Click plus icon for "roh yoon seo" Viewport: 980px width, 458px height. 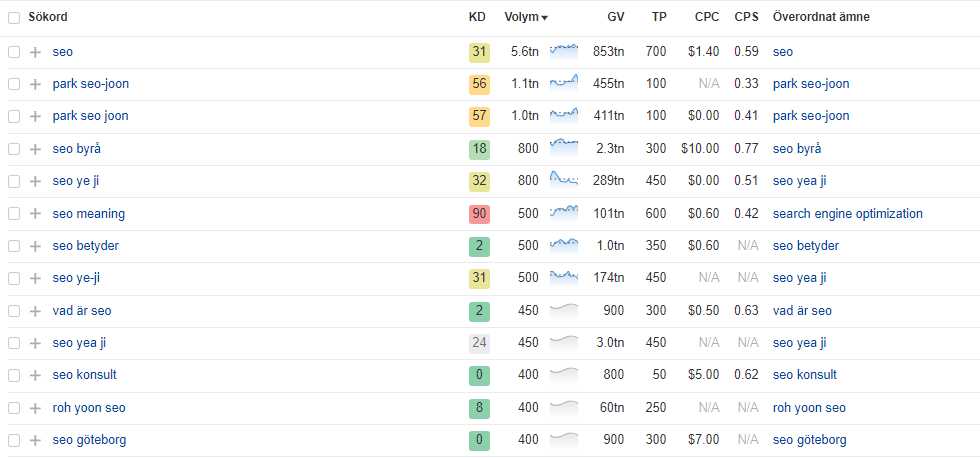35,408
